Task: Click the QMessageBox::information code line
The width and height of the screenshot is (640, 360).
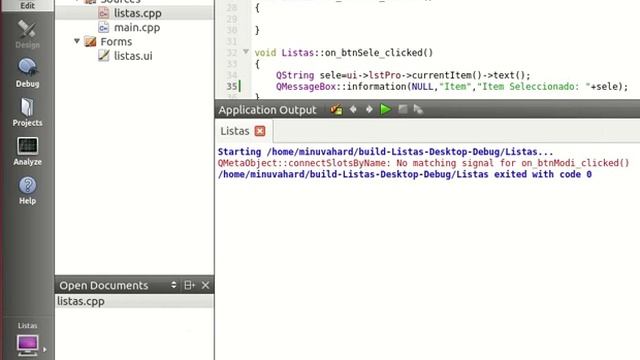Action: (x=452, y=87)
